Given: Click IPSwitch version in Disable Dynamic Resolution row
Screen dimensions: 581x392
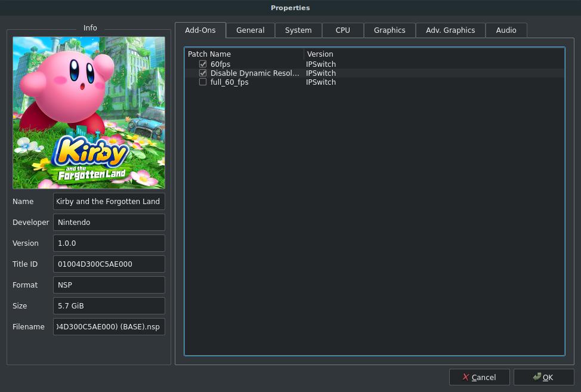Looking at the screenshot, I should (321, 73).
